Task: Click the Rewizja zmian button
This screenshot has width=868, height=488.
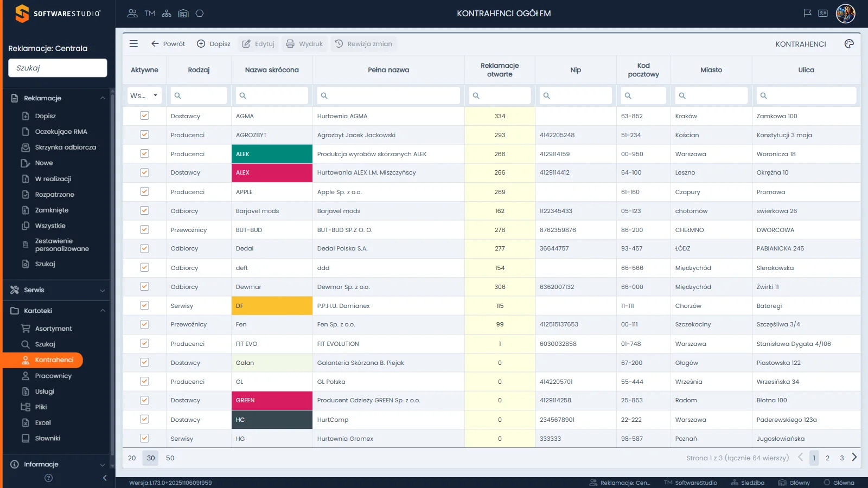Action: pyautogui.click(x=363, y=44)
